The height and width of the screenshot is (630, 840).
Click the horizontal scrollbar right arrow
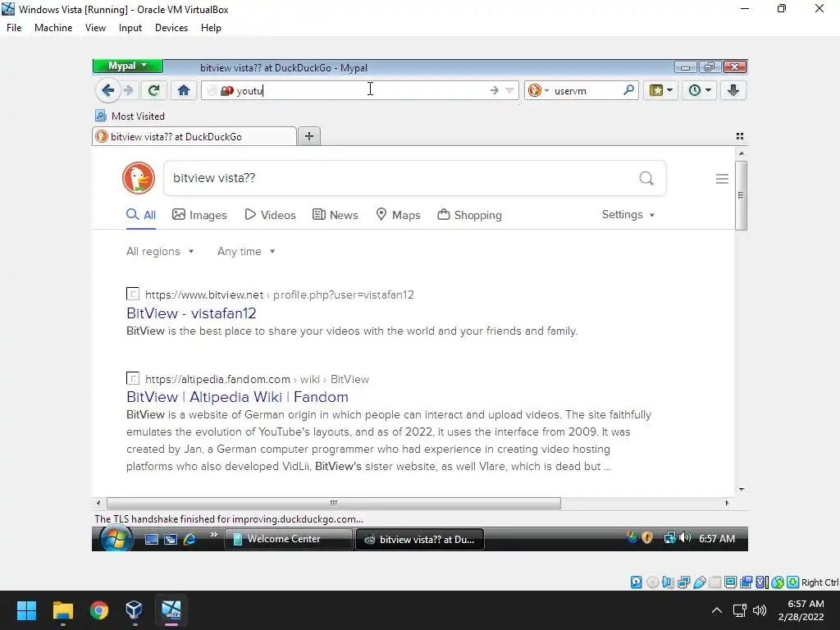click(727, 503)
